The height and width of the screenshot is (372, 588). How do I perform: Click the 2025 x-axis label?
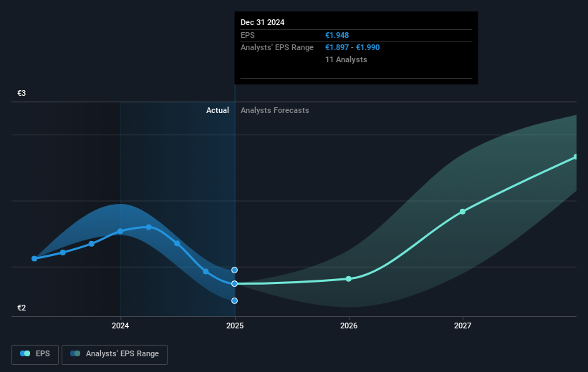[x=235, y=326]
